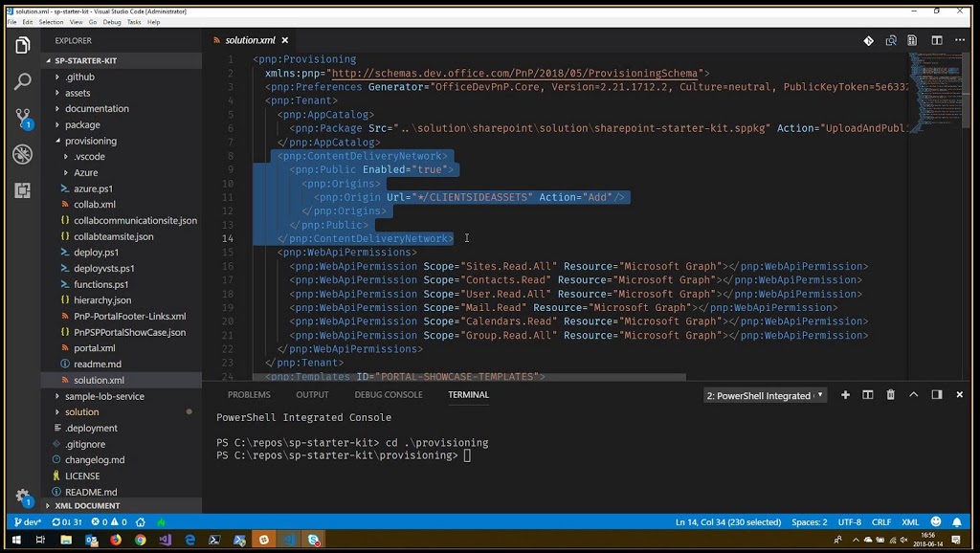Screen dimensions: 980x553
Task: Expand the Azure folder
Action: click(85, 173)
